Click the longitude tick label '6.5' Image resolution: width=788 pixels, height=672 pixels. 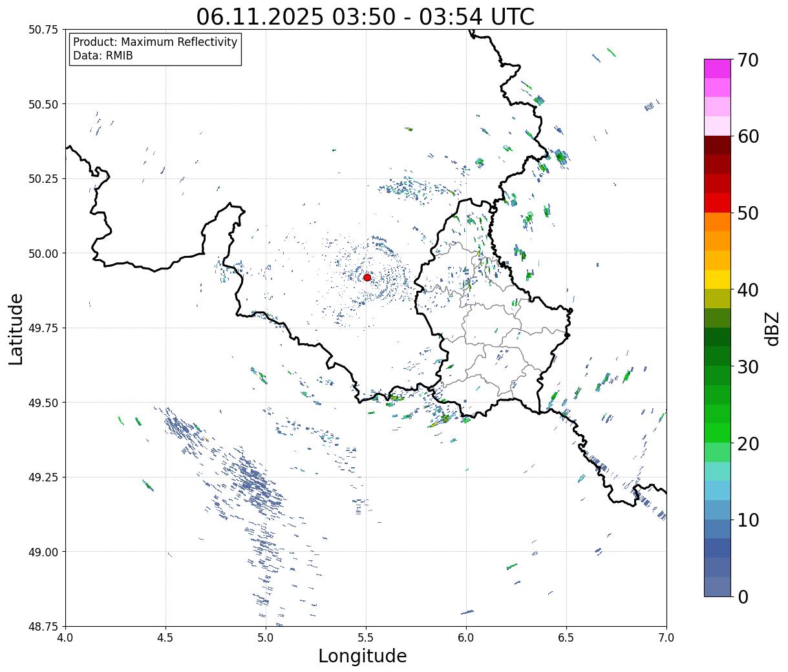tap(566, 638)
